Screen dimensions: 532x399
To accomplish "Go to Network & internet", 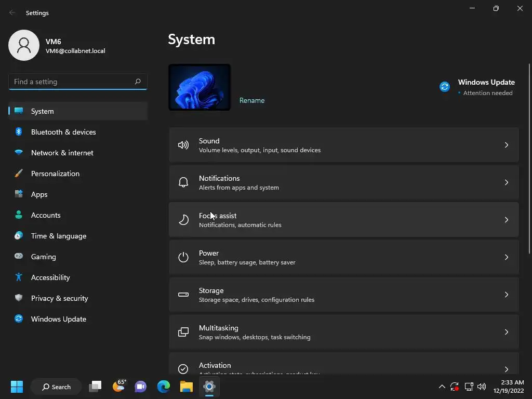I will [78, 153].
